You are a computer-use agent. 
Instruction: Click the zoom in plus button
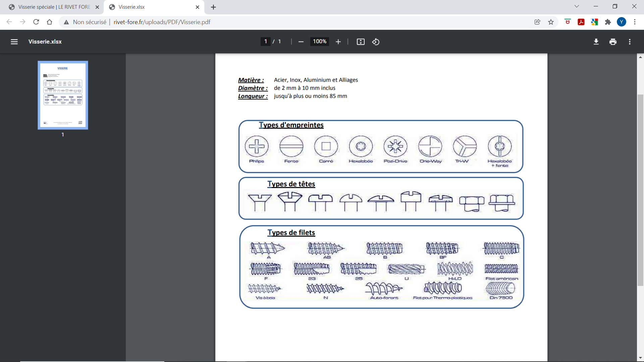pyautogui.click(x=338, y=42)
